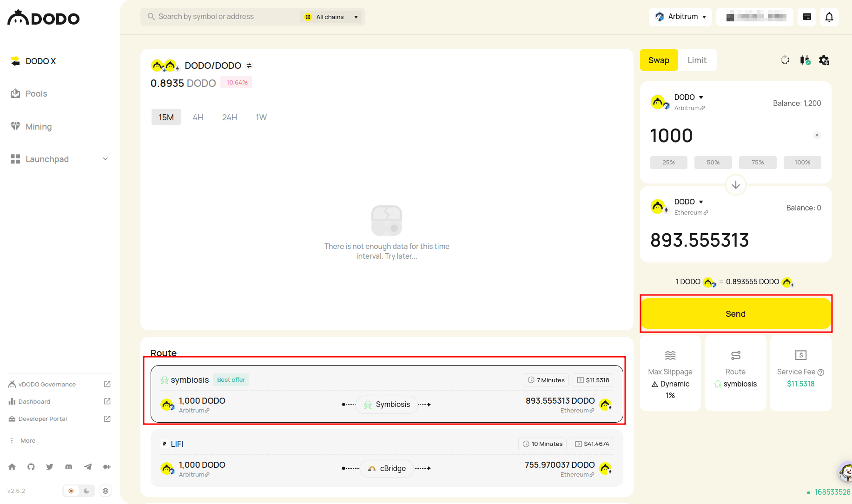Click the Service Fee $11.5318 card
This screenshot has width=852, height=504.
801,373
